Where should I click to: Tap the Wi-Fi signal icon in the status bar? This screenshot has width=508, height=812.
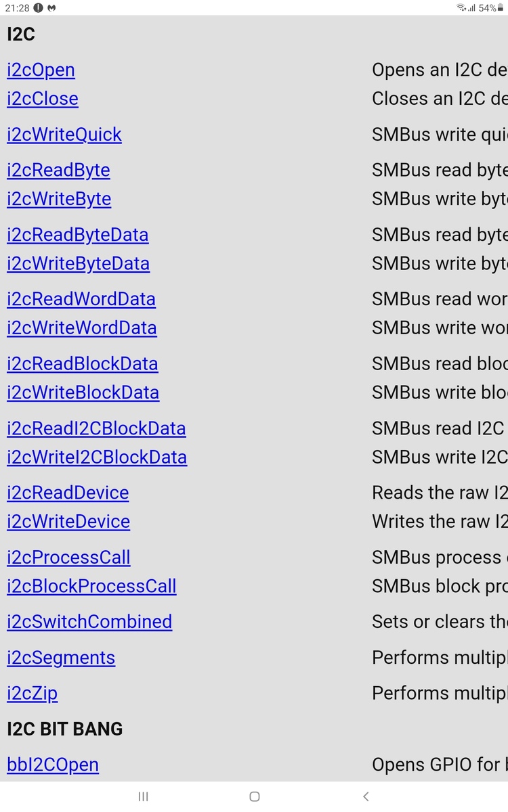coord(461,7)
